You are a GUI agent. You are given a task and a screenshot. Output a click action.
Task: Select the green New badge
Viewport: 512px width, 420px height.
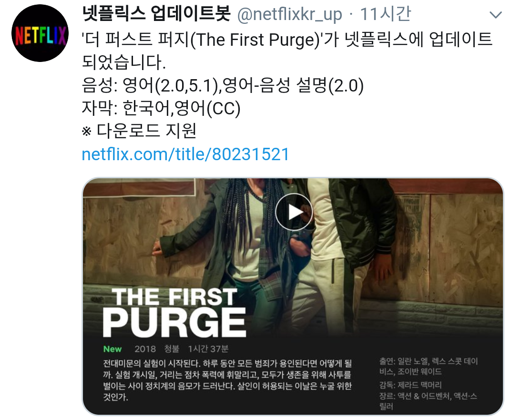(x=113, y=349)
